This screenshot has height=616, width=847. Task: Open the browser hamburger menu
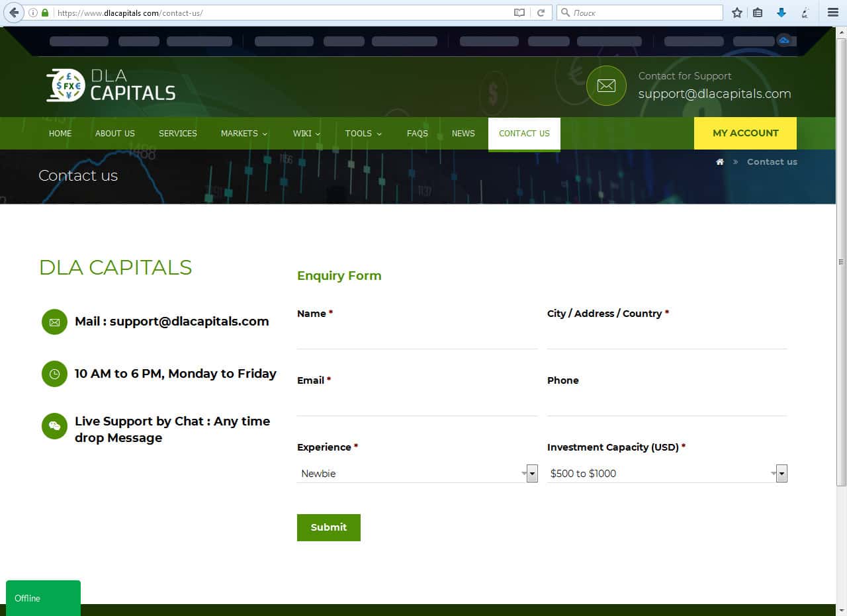click(833, 13)
